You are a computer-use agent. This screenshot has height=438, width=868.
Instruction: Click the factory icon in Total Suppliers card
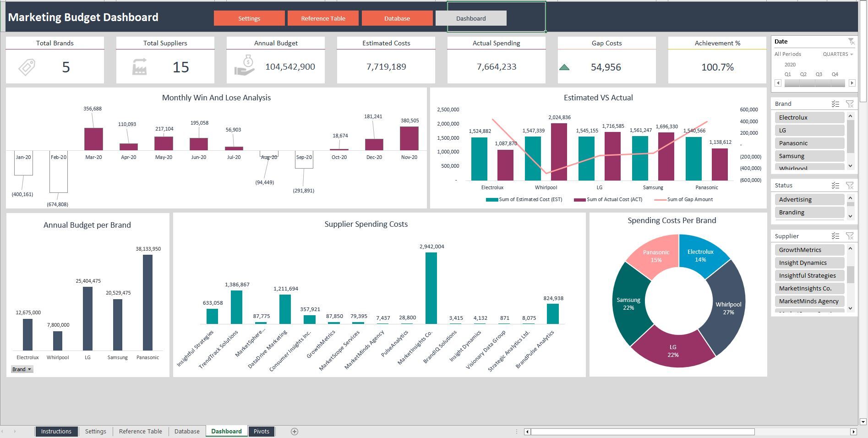click(139, 67)
